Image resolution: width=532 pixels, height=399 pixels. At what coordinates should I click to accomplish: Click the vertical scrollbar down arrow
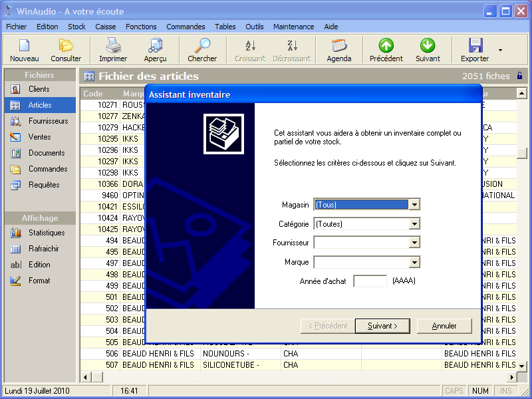tap(522, 366)
